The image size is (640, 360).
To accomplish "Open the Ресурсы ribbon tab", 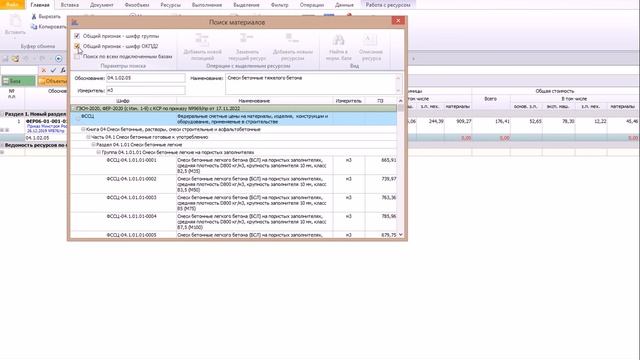I will click(x=170, y=5).
